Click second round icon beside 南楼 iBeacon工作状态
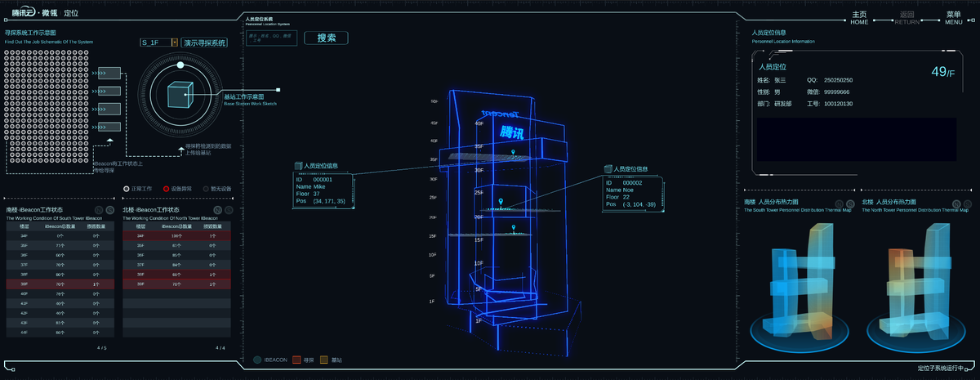 coord(109,210)
